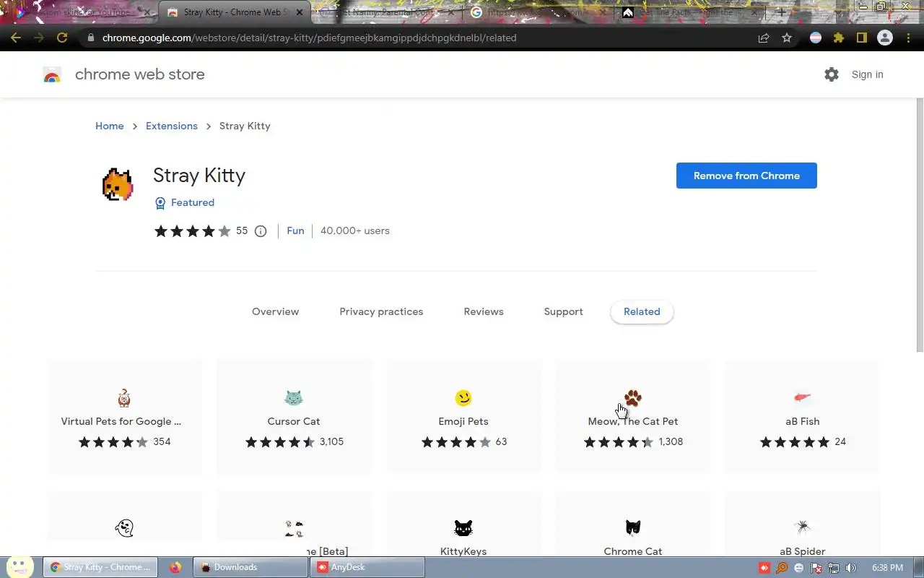Click the KittyKeys title text
This screenshot has height=578, width=924.
(x=463, y=551)
